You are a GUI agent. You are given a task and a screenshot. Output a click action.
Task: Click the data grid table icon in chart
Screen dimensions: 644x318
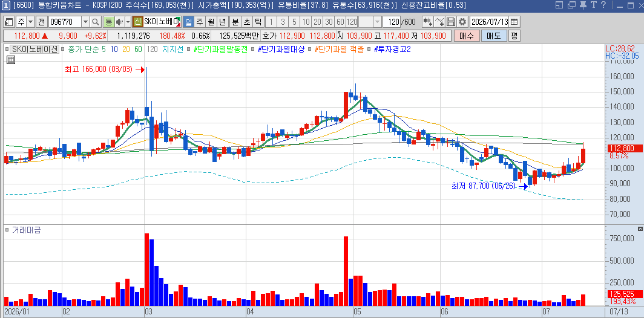click(11, 60)
